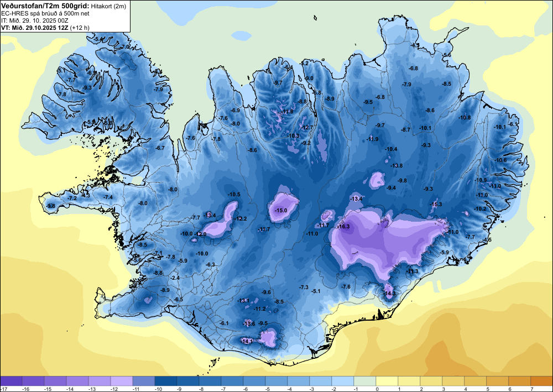The image size is (553, 392).
Task: Click the -15.0 temperature label
Action: [x=281, y=211]
